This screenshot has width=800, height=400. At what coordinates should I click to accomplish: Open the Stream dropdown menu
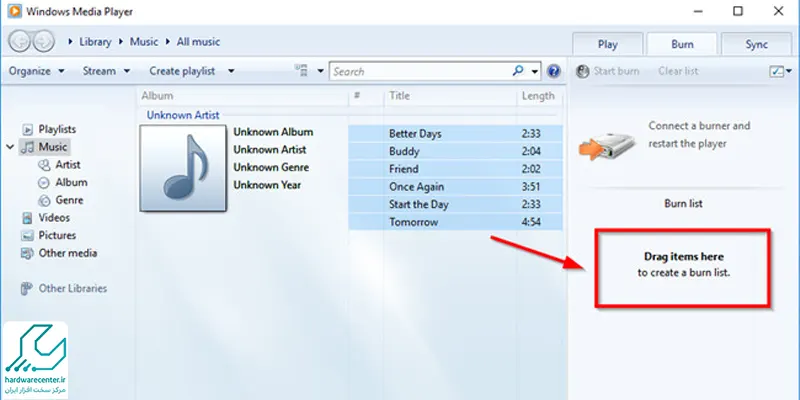pos(107,71)
